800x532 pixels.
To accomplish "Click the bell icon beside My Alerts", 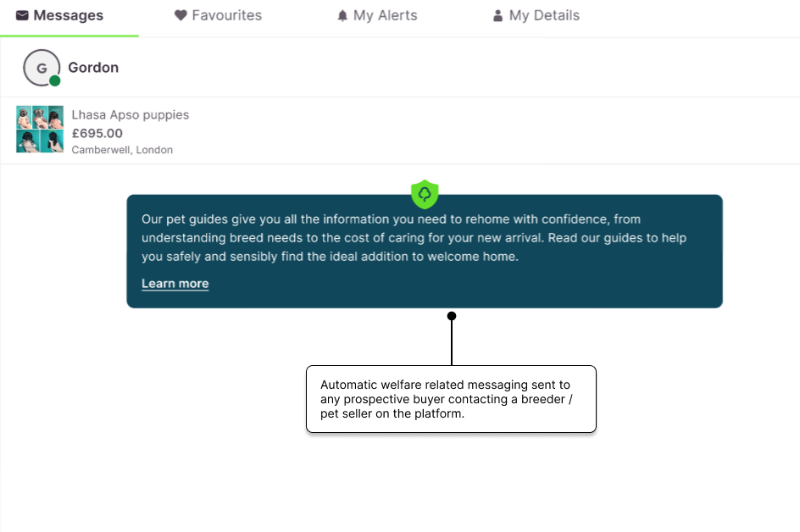I will (x=342, y=15).
